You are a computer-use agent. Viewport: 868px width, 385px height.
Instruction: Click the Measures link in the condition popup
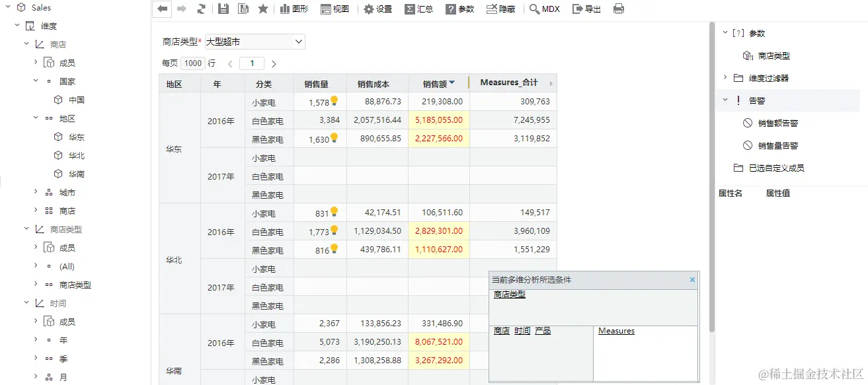click(x=616, y=331)
